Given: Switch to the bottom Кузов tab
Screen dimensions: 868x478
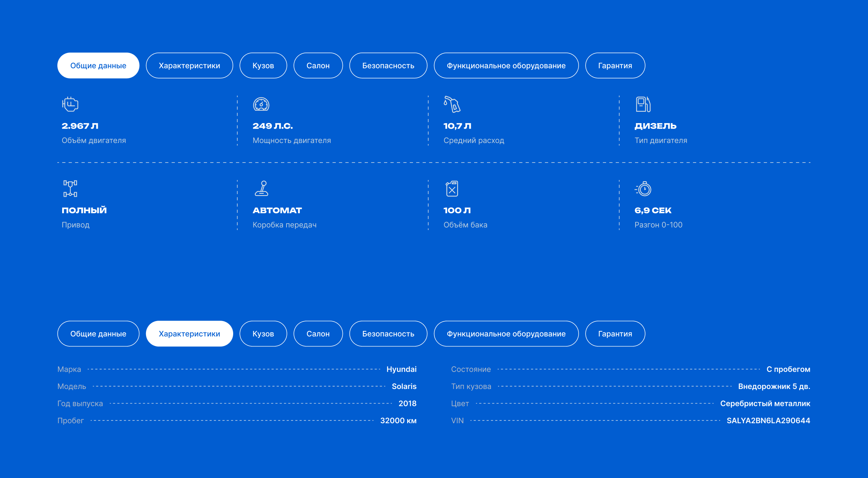Looking at the screenshot, I should click(x=263, y=333).
